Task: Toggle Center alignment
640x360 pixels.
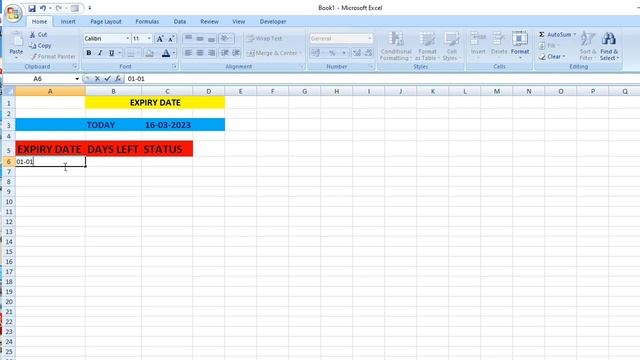Action: click(x=200, y=53)
